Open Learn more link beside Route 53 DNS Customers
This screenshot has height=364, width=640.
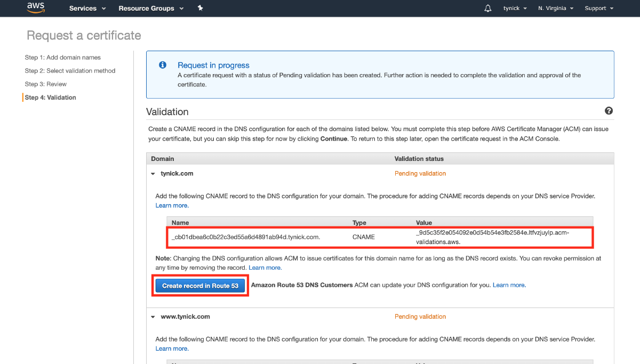[509, 285]
